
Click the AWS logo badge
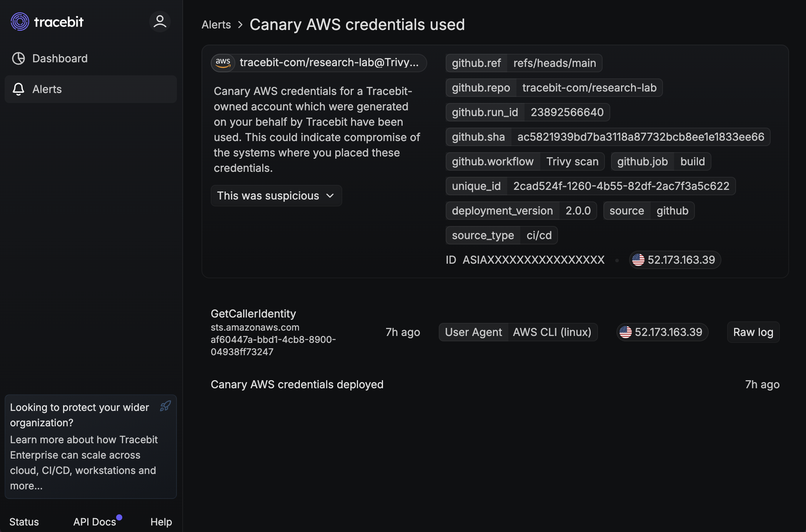[223, 63]
